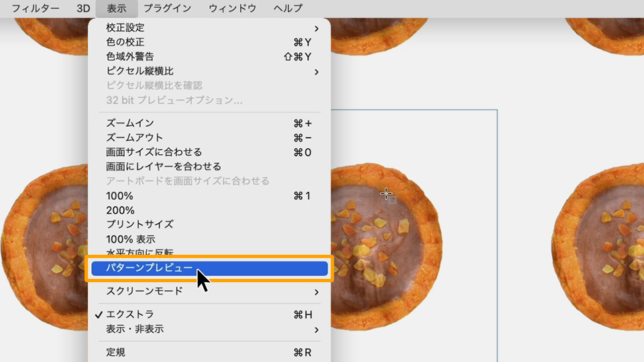
Task: Select 100% 表示 menu entry
Action: coord(209,239)
